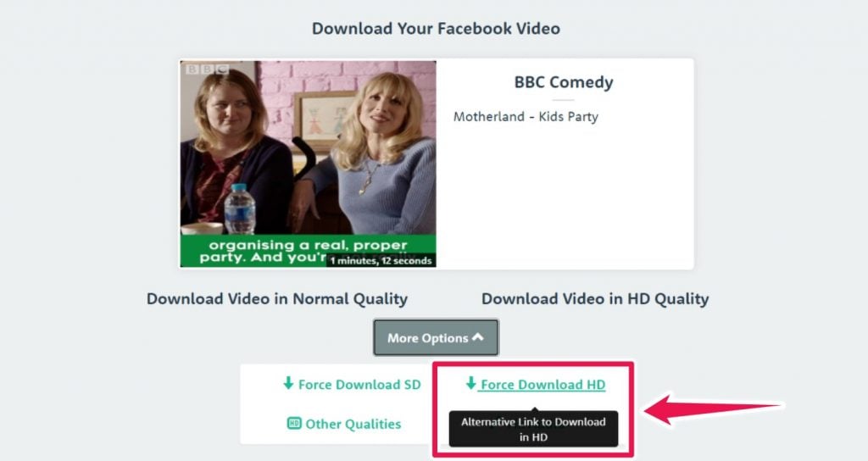Click the green subtitle caption on the thumbnail
Screen dimensions: 868x461
coord(309,251)
